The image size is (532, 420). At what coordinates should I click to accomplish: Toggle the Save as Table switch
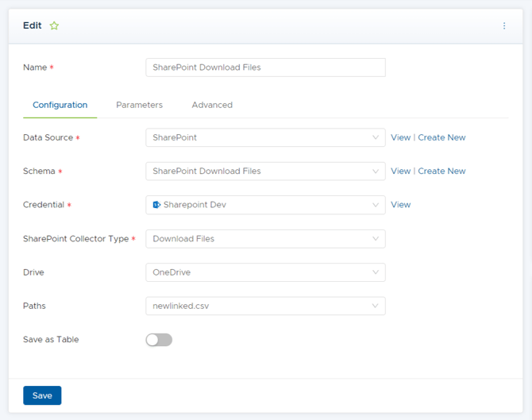(159, 340)
